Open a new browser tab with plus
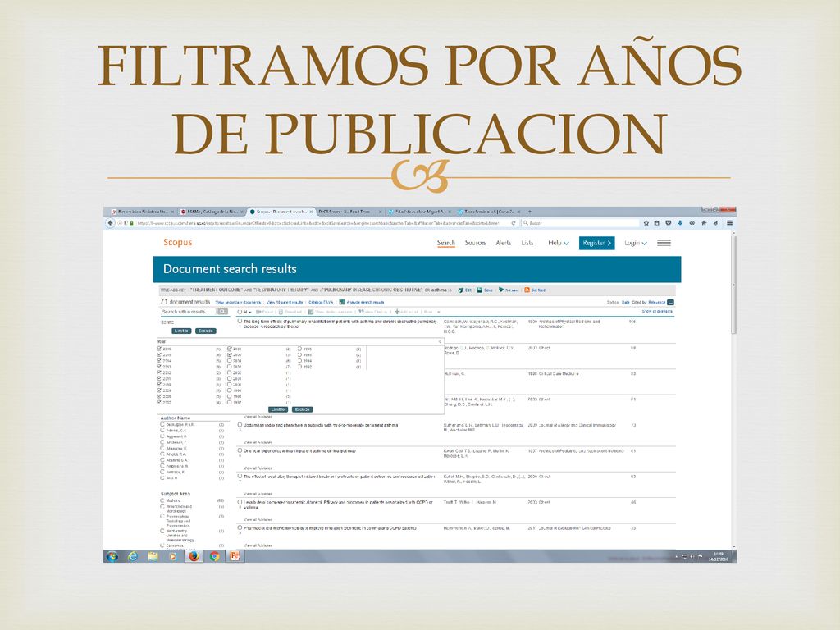This screenshot has height=630, width=840. 530,212
